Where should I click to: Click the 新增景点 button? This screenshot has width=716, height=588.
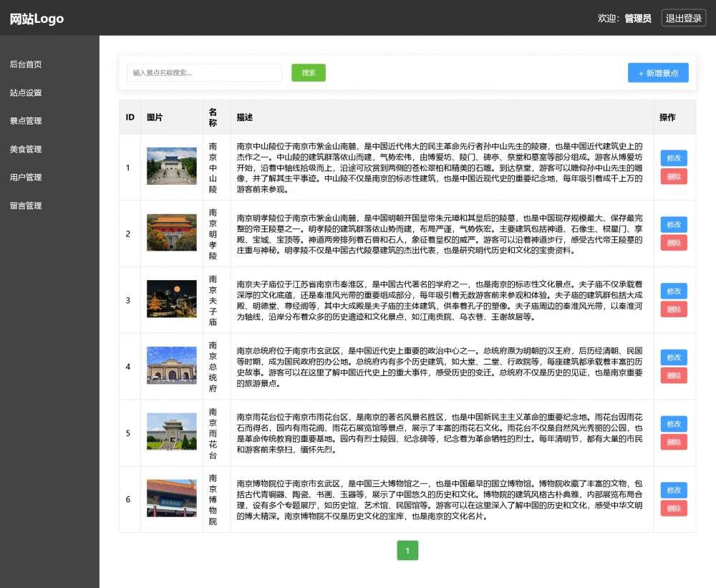658,73
